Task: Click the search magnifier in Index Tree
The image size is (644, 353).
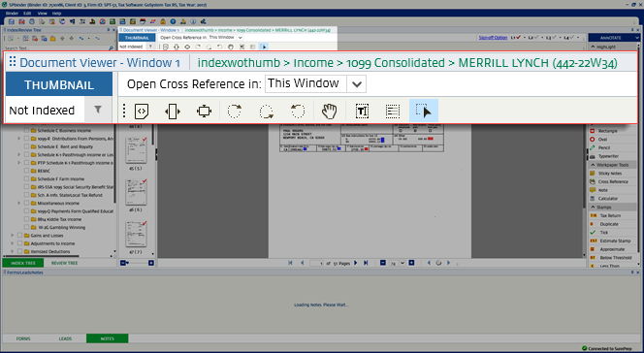Action: [x=111, y=48]
